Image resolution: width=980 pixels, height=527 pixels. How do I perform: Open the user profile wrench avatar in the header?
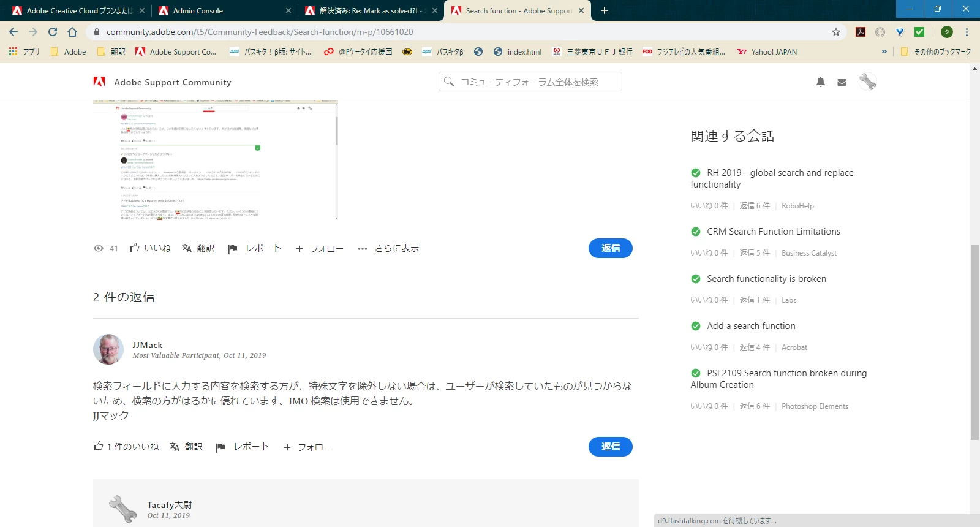tap(867, 82)
